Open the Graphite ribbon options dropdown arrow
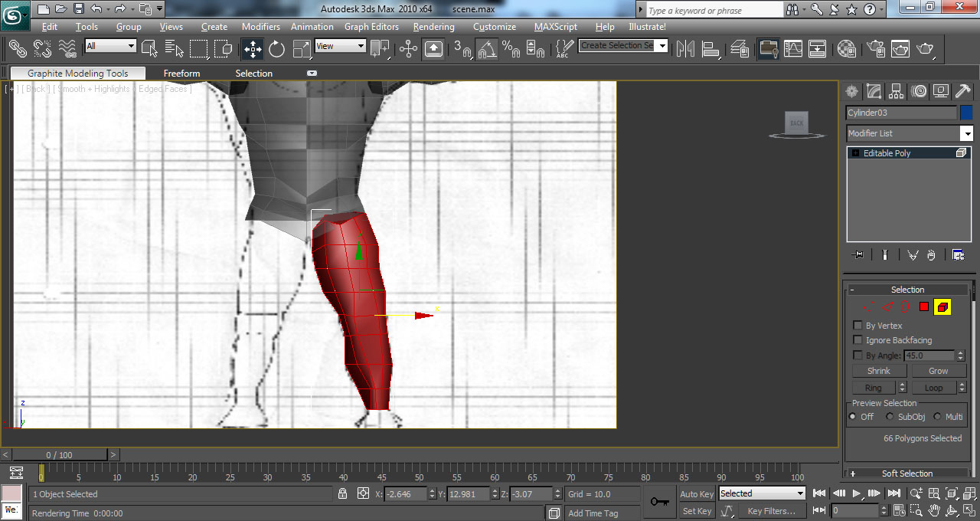Screen dimensions: 980x521 (312, 74)
